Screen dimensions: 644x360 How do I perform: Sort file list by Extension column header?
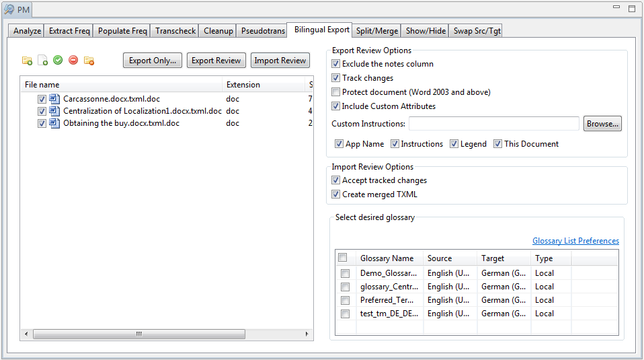pos(262,85)
